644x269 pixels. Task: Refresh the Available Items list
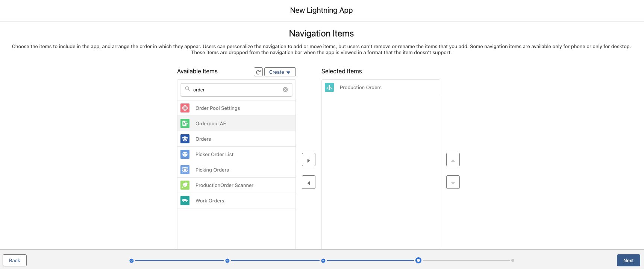tap(258, 72)
